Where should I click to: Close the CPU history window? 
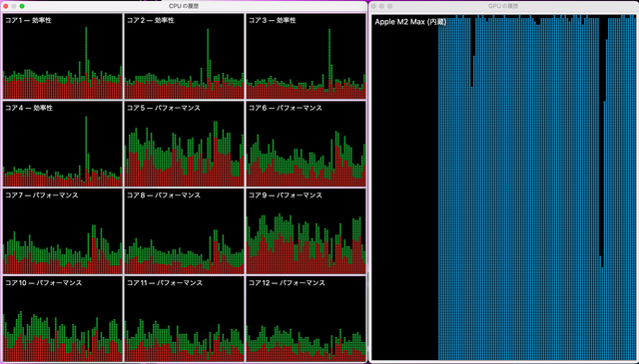[6, 6]
